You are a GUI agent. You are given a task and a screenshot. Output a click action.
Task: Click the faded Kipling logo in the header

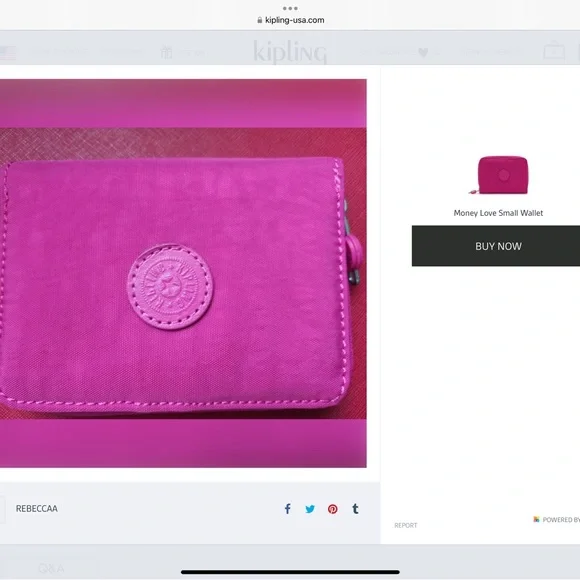click(x=290, y=53)
